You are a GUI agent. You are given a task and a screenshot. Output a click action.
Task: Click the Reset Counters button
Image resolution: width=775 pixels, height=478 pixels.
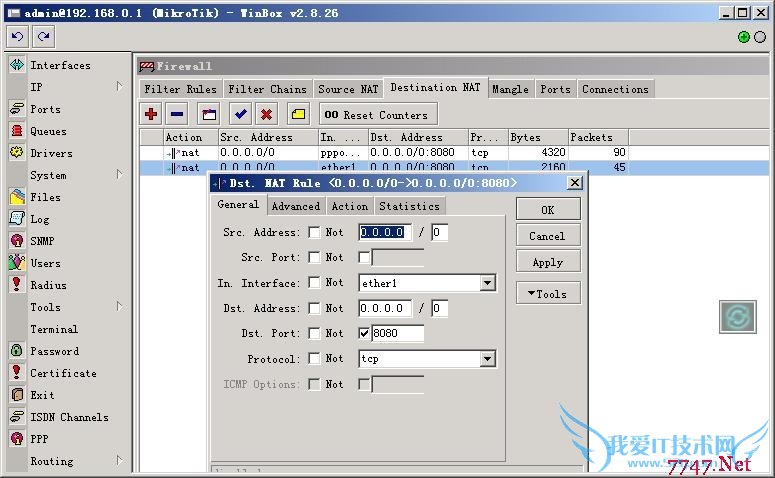(x=378, y=115)
